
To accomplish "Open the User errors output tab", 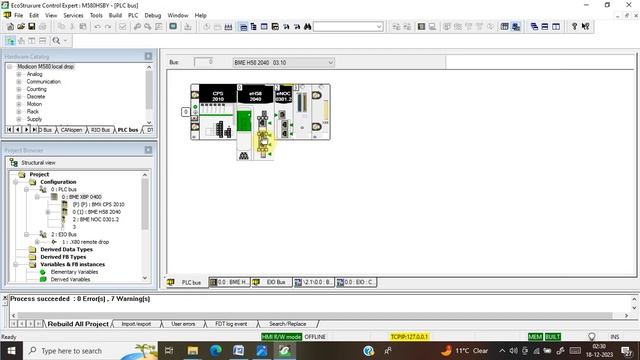I will point(183,324).
